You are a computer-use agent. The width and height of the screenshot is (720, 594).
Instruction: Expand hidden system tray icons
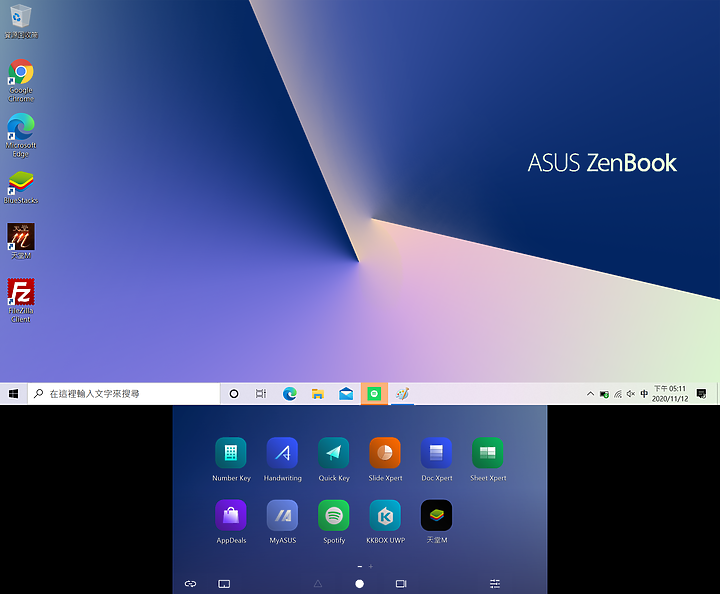click(591, 394)
